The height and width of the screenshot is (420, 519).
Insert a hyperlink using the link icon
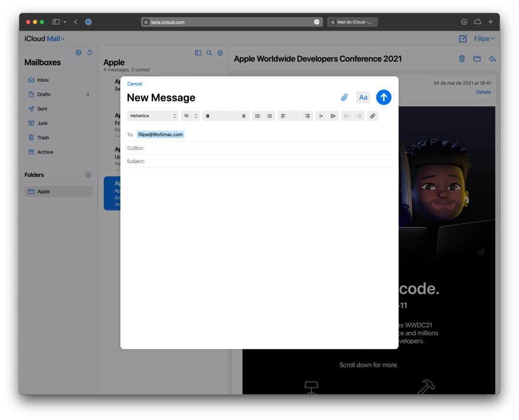click(x=372, y=116)
